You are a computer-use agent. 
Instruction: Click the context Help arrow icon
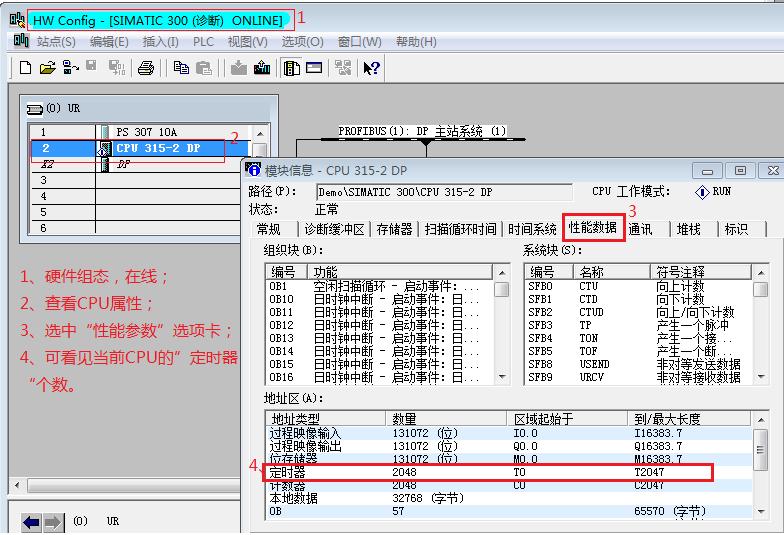coord(371,68)
